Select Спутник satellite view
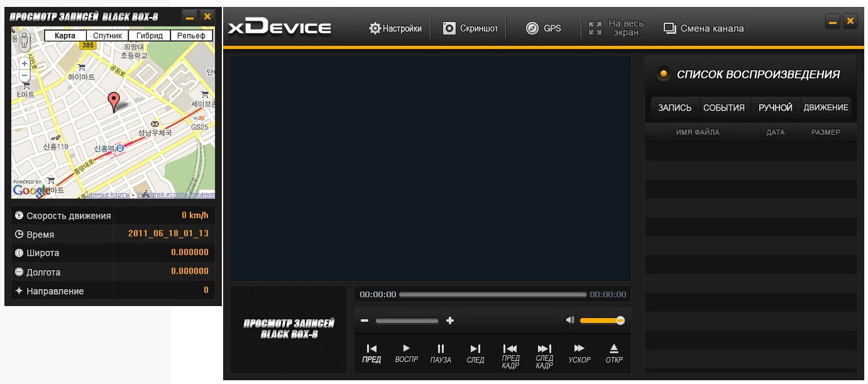 pyautogui.click(x=107, y=36)
